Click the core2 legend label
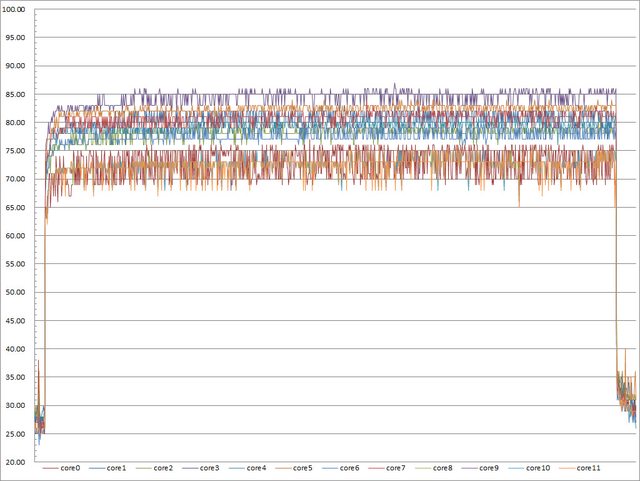The width and height of the screenshot is (640, 481). coord(164,468)
